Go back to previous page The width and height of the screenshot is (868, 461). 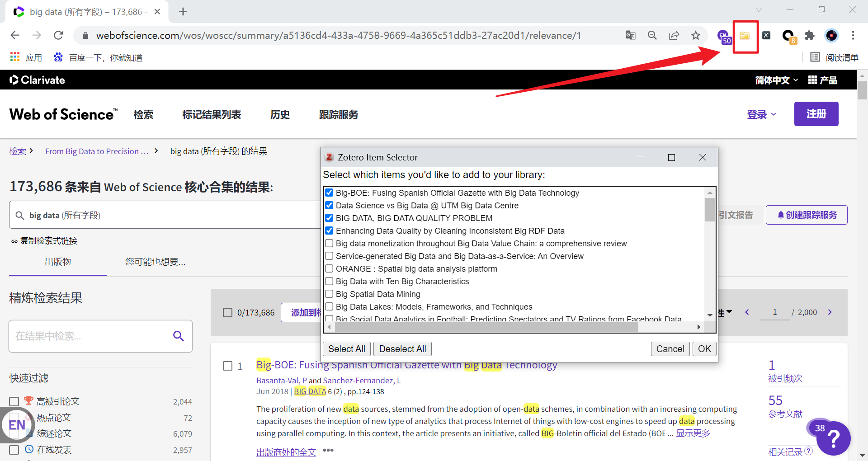(15, 35)
